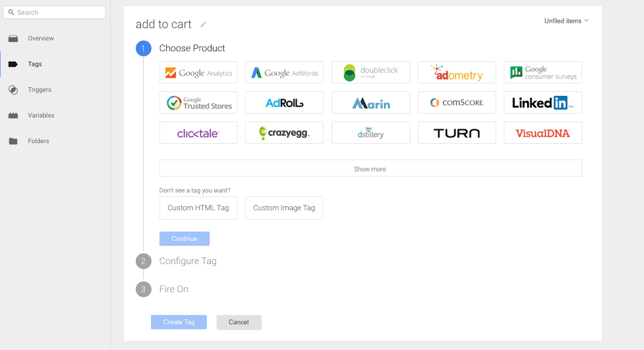Pick the ClickTale product tile

point(198,133)
